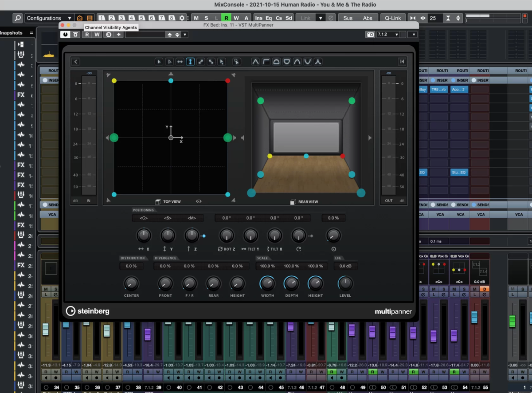Click the orange channel filter types icon
This screenshot has width=532, height=393.
click(x=80, y=18)
